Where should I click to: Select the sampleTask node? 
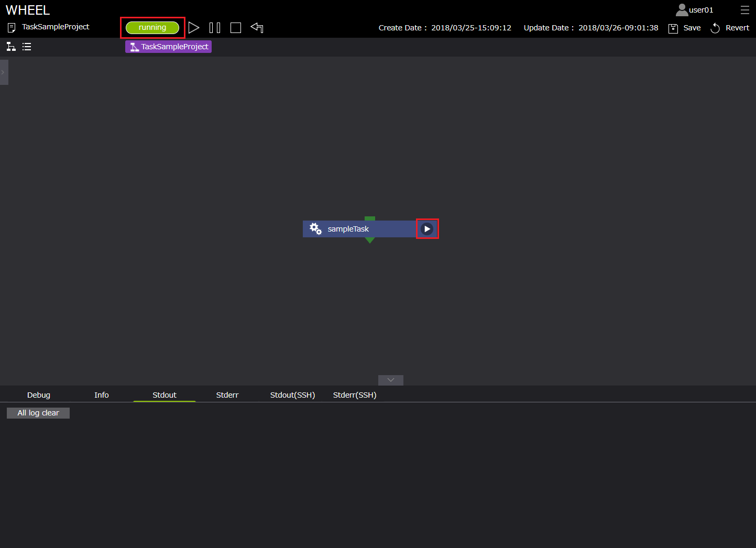pyautogui.click(x=348, y=229)
